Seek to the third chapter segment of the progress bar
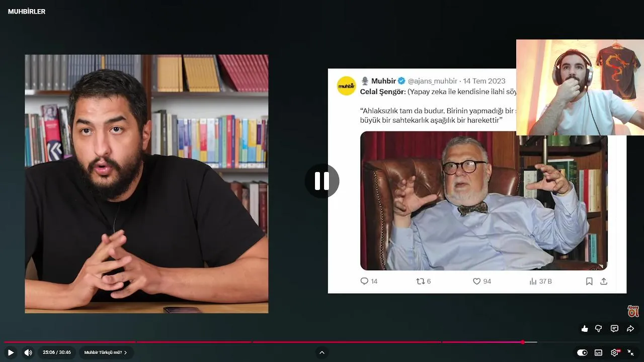 click(347, 342)
